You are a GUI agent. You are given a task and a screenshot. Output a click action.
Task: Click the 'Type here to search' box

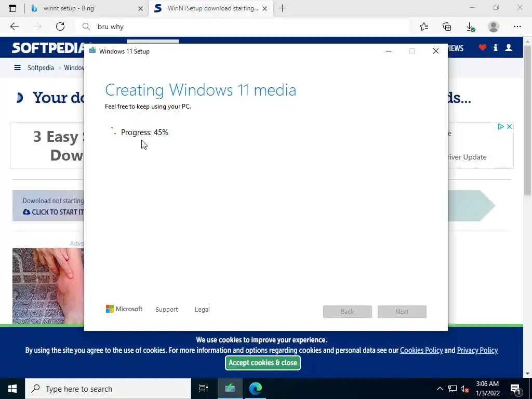[x=108, y=389]
